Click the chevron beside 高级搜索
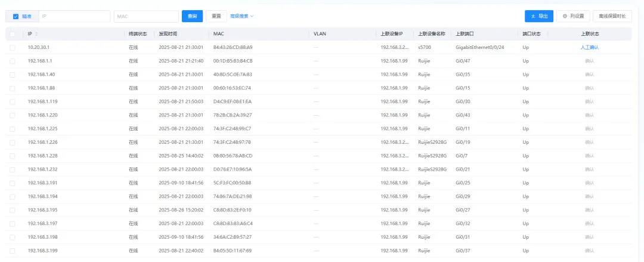 tap(252, 16)
